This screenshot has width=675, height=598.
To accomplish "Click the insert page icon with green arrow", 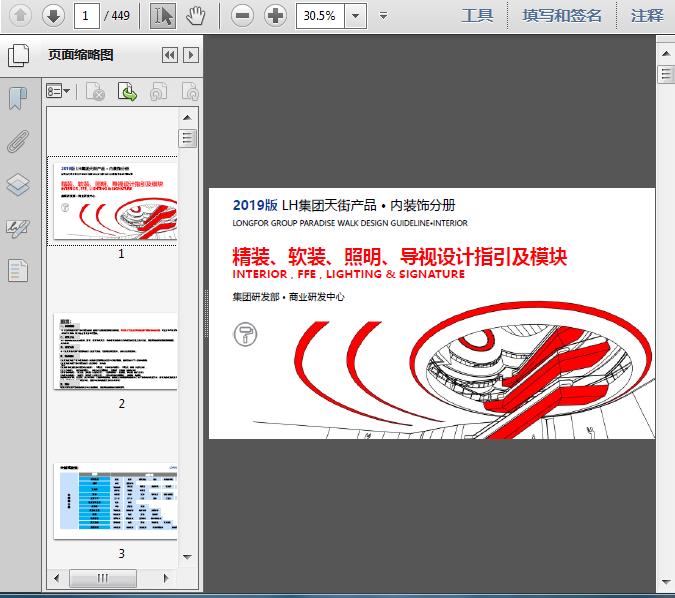I will pos(127,91).
